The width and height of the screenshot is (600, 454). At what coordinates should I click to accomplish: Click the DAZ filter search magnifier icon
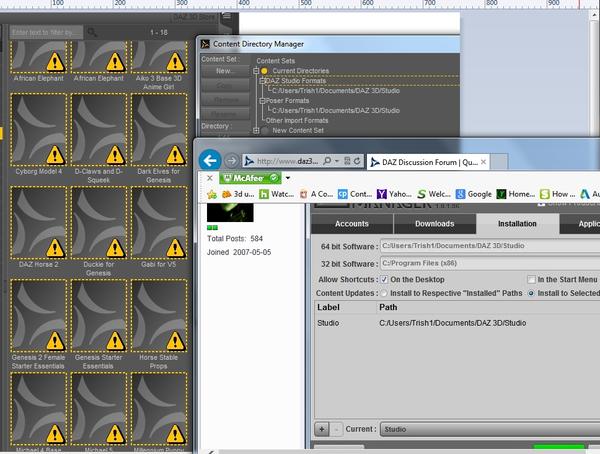tap(92, 32)
